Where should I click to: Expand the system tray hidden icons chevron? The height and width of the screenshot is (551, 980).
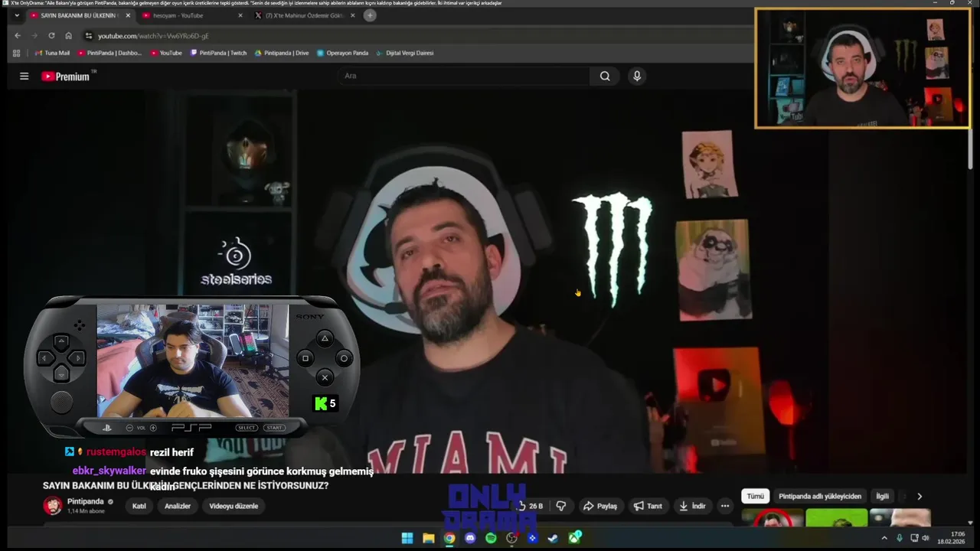tap(884, 538)
